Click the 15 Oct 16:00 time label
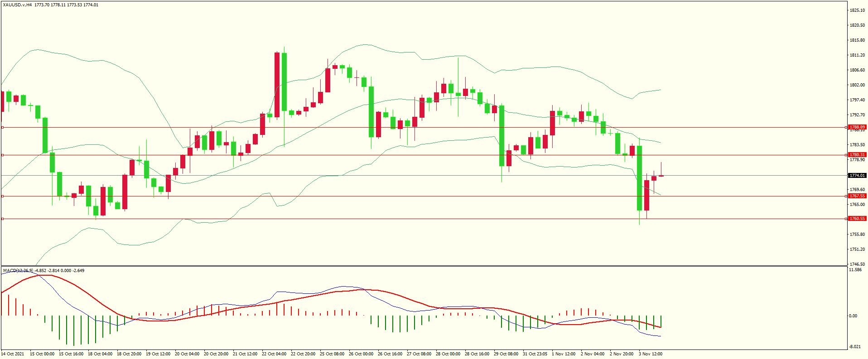This screenshot has width=868, height=359. 71,354
